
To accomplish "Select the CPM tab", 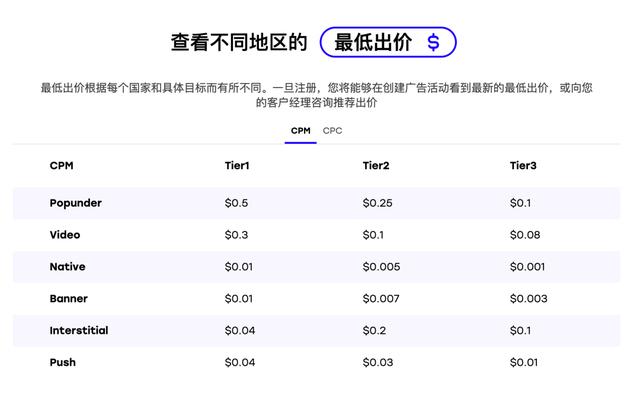I will tap(300, 131).
